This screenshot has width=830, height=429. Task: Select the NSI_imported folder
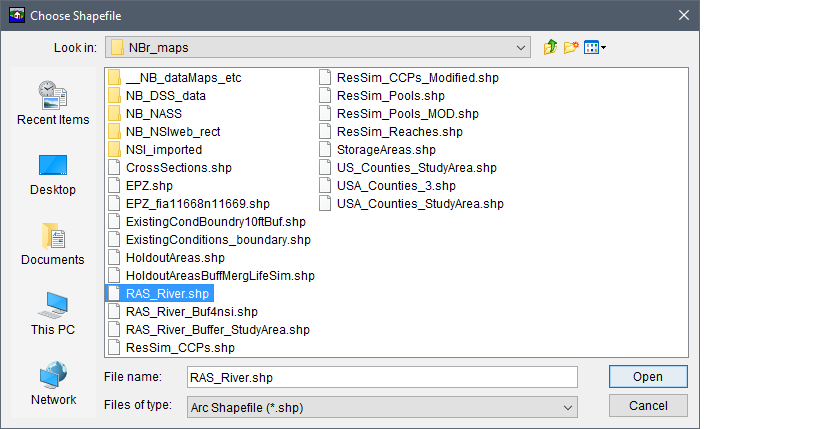click(163, 150)
